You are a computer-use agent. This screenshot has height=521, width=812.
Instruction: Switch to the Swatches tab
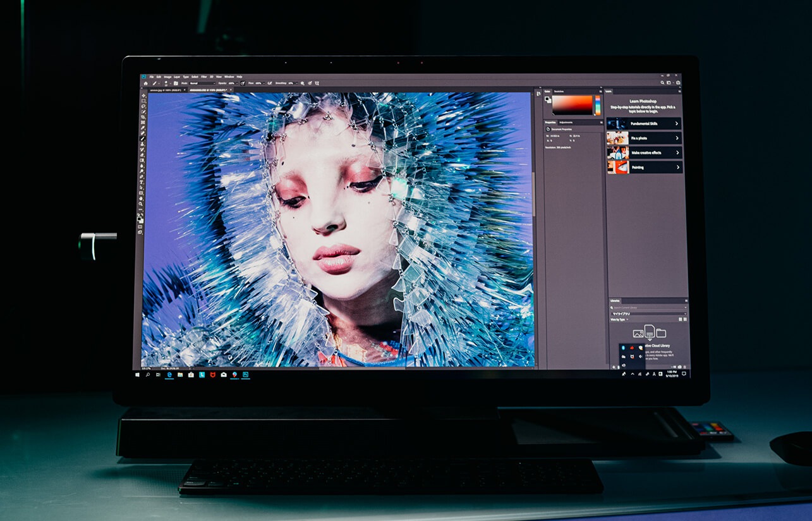point(559,91)
